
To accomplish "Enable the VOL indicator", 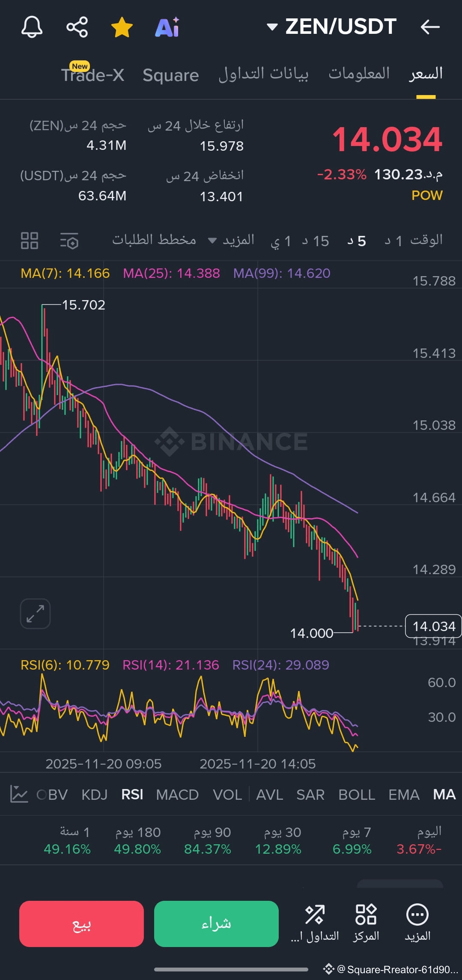I will pos(227,795).
